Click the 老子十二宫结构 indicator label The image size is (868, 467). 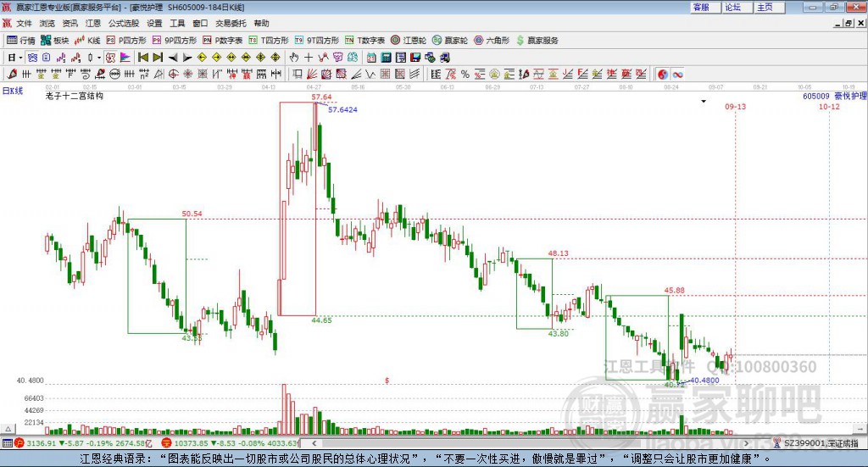tap(75, 96)
